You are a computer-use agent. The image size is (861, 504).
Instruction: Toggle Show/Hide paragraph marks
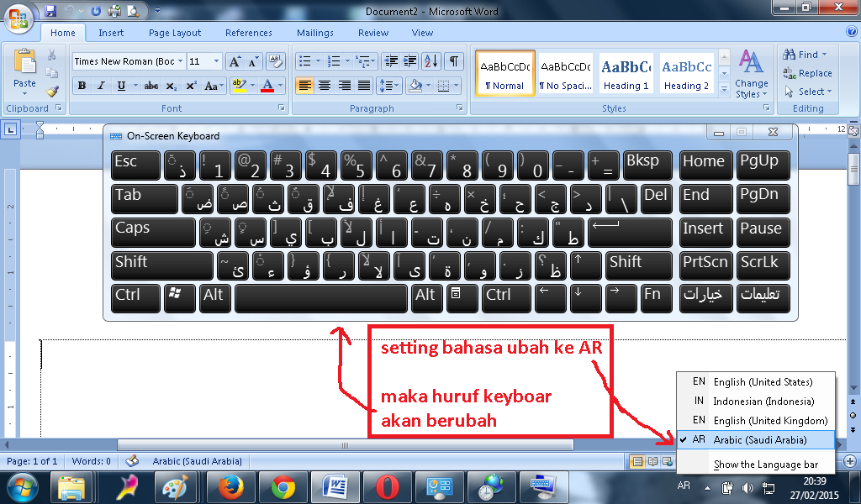coord(453,60)
